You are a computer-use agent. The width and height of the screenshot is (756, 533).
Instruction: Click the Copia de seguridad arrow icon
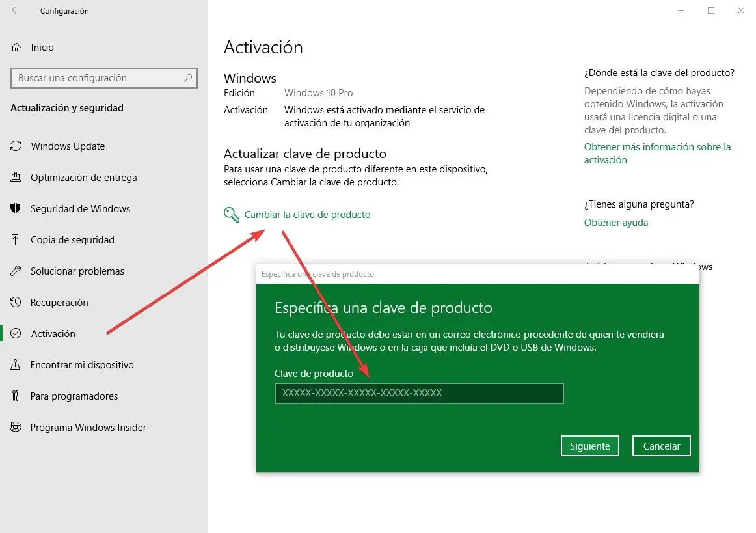coord(16,239)
